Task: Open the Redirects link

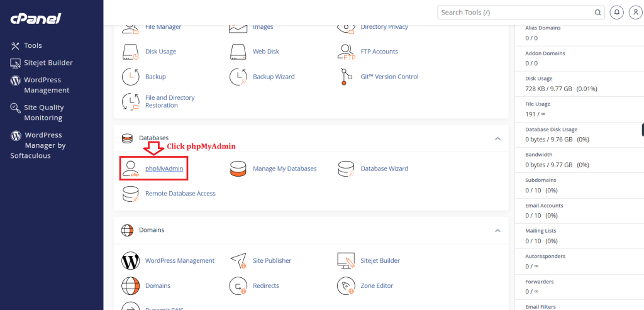Action: pyautogui.click(x=266, y=285)
